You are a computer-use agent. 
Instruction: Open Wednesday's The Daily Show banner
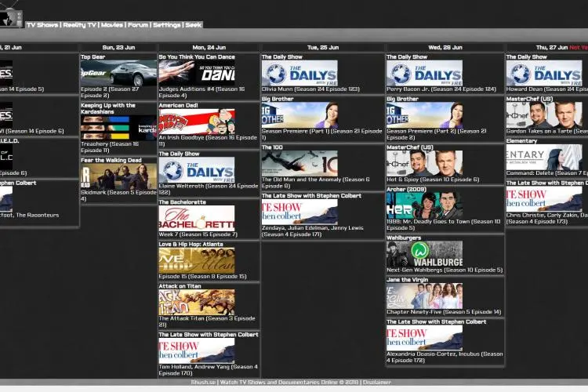pos(424,73)
